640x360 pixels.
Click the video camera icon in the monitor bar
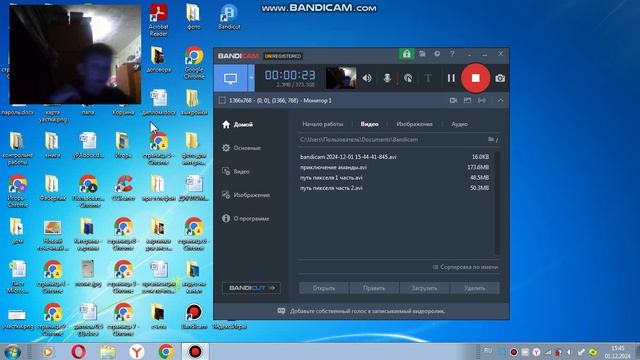453,100
